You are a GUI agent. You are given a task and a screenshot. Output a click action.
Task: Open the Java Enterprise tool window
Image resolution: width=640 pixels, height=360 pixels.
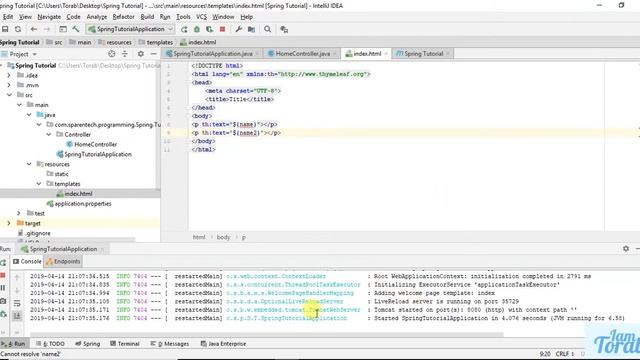tap(223, 344)
